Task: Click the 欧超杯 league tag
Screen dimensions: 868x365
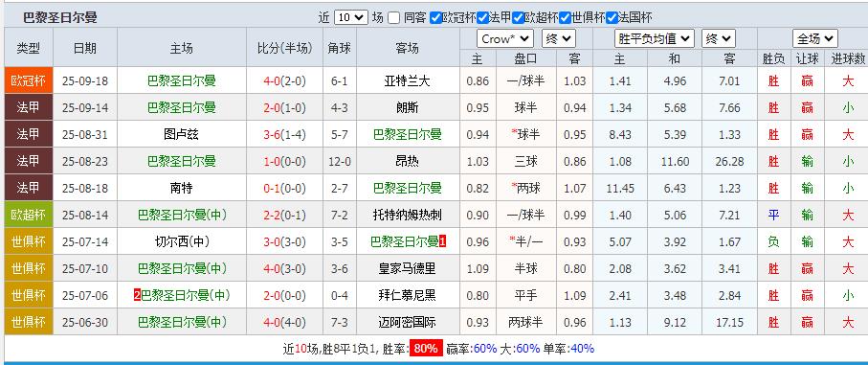Action: (x=29, y=215)
